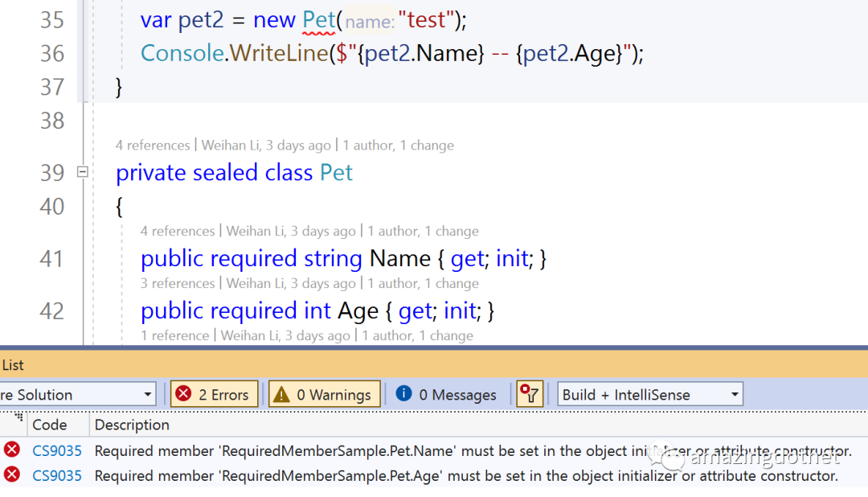
Task: Open CS9035 link for Pet.Age error
Action: click(56, 476)
